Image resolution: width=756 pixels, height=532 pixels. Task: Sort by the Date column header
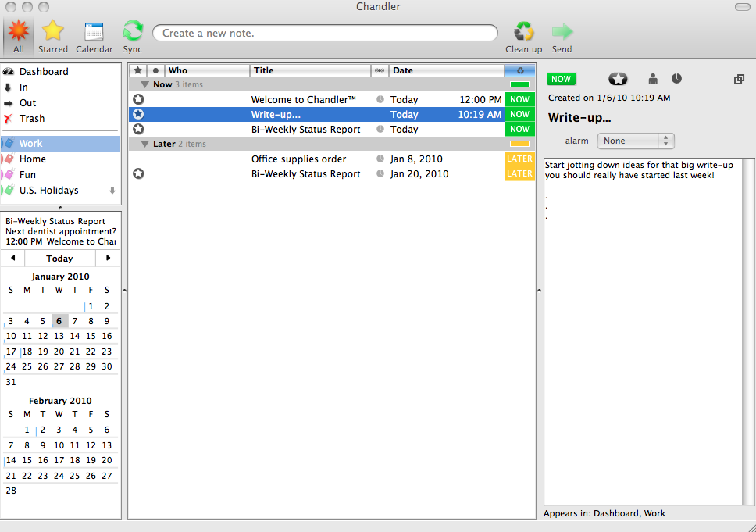pos(447,70)
